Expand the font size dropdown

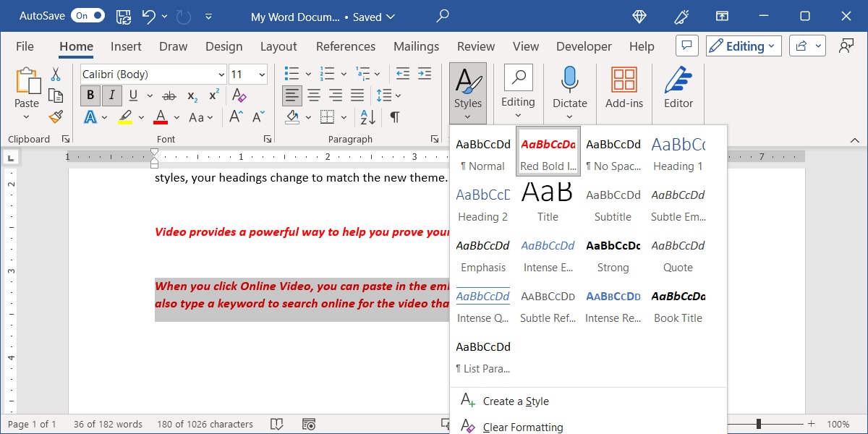coord(261,75)
